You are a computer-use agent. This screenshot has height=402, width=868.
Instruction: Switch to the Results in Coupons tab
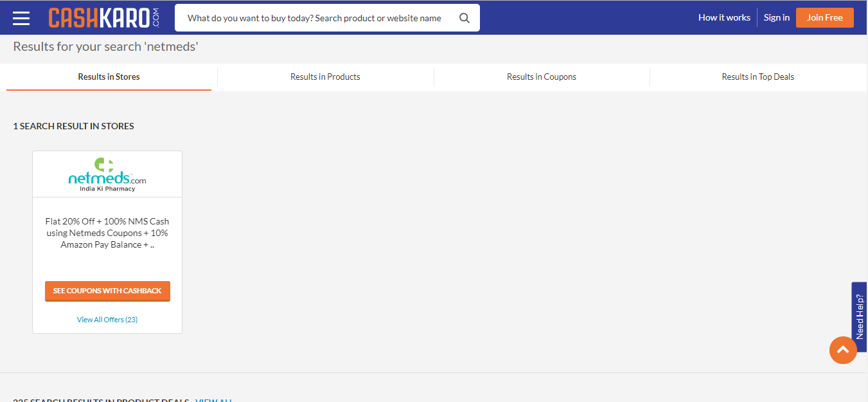pos(542,77)
